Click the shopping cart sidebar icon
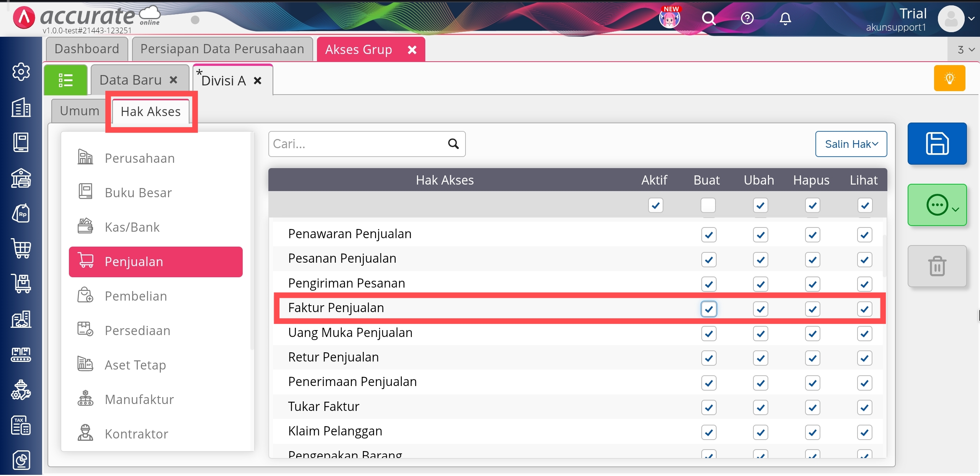The width and height of the screenshot is (980, 476). pos(21,249)
